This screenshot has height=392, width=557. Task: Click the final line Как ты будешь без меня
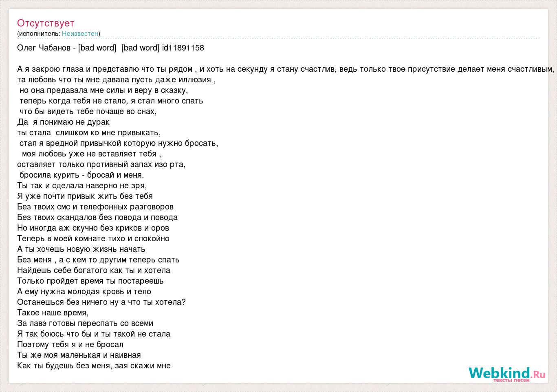[94, 366]
